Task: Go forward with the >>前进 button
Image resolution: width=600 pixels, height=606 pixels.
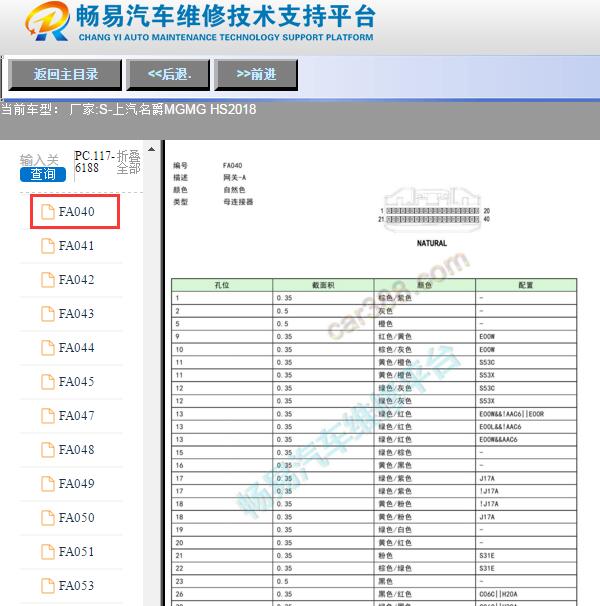Action: (x=256, y=75)
